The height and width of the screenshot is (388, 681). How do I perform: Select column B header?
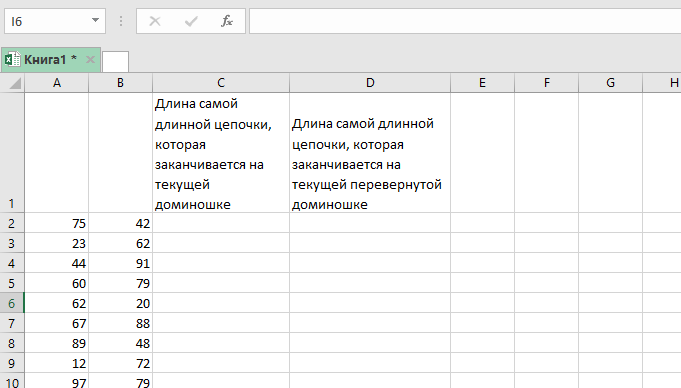coord(120,83)
